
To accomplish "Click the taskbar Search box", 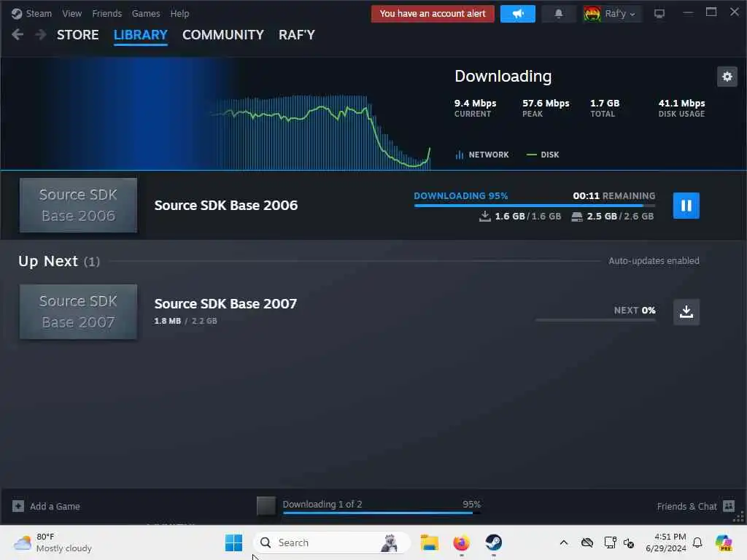I will point(331,542).
